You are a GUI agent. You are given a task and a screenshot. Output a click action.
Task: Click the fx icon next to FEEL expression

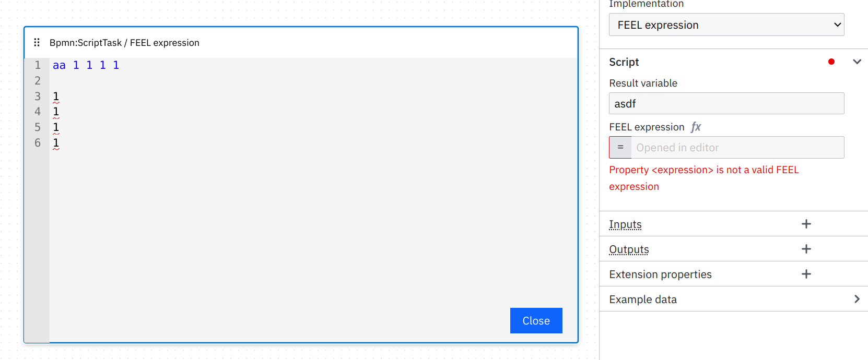click(697, 126)
